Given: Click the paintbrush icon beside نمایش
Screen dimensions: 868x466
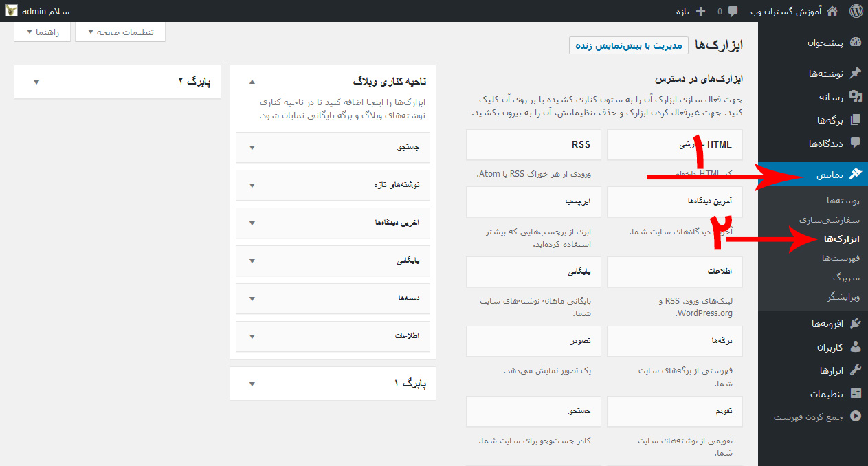Looking at the screenshot, I should [x=856, y=175].
